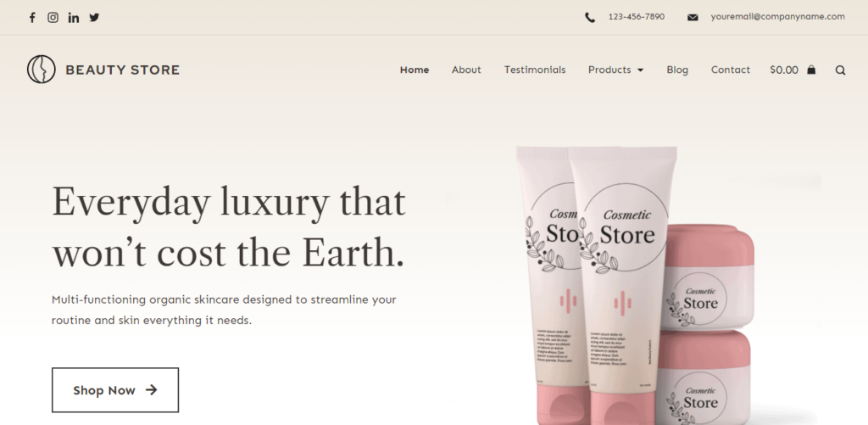Click the $0.00 cart total

point(784,70)
